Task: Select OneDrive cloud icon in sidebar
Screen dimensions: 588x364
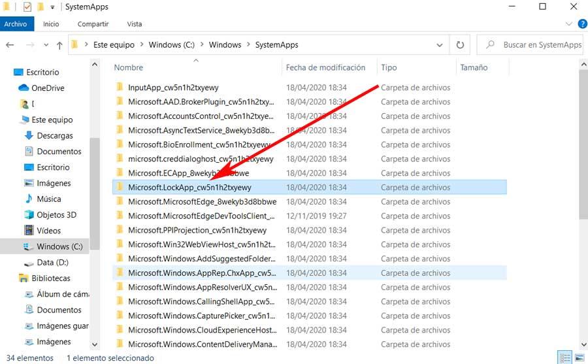Action: pyautogui.click(x=24, y=88)
